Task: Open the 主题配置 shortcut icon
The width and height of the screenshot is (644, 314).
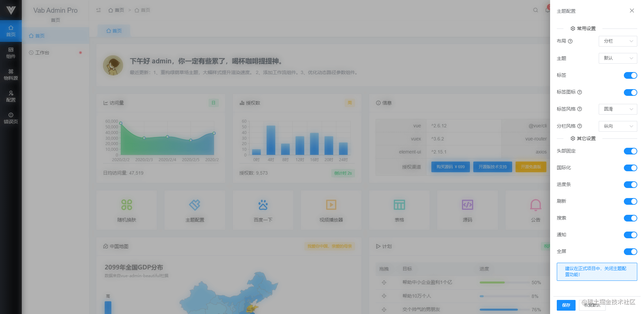Action: [x=195, y=209]
